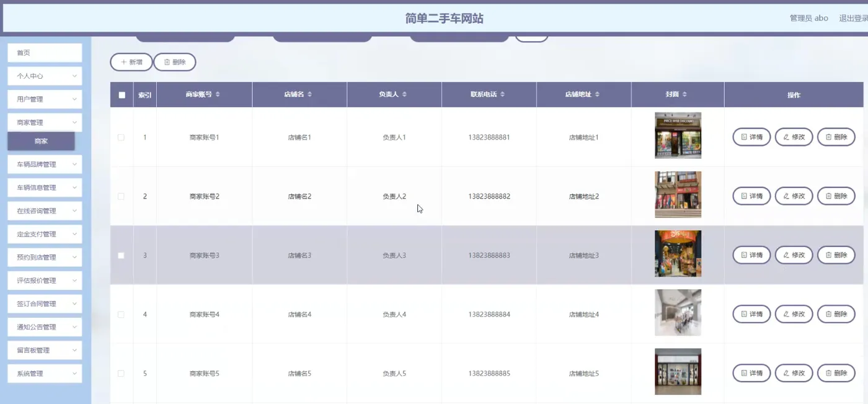Image resolution: width=868 pixels, height=404 pixels.
Task: Collapse the 商家管理 menu
Action: point(45,122)
